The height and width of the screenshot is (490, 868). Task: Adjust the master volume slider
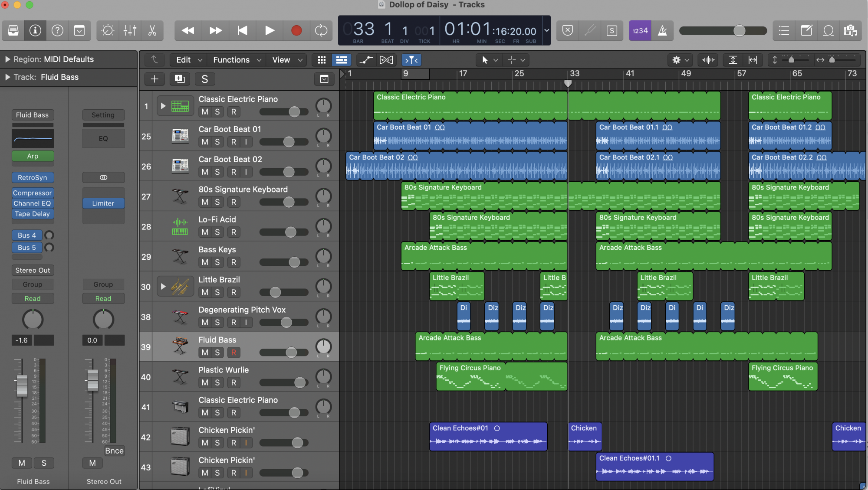[723, 30]
